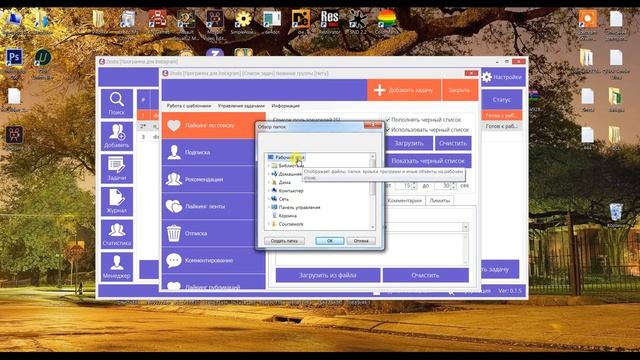Open Поиск from the main window sidebar
The image size is (640, 360).
click(117, 103)
